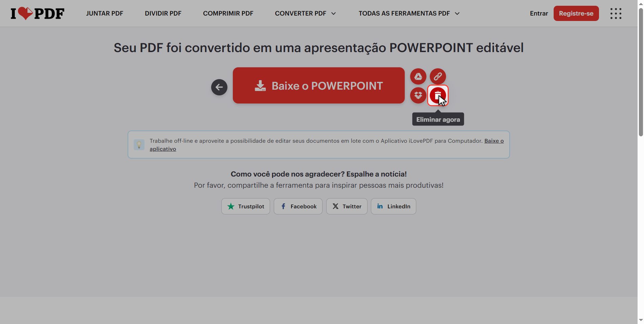Share on Trustpilot

pos(246,206)
